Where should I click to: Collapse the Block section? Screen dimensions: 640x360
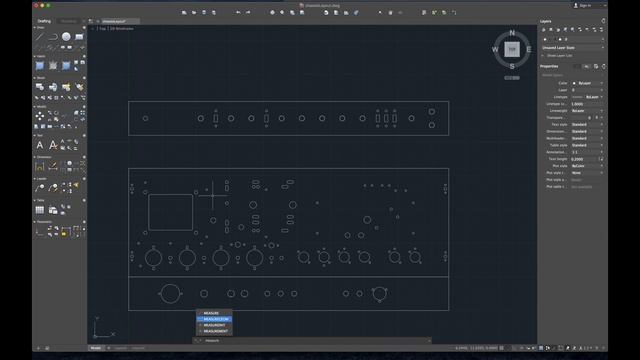click(x=35, y=78)
